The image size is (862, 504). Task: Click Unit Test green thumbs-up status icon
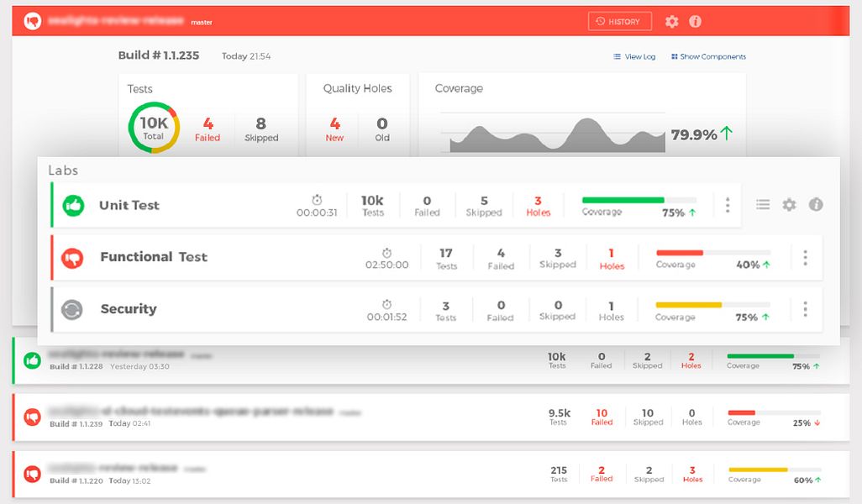pos(73,206)
